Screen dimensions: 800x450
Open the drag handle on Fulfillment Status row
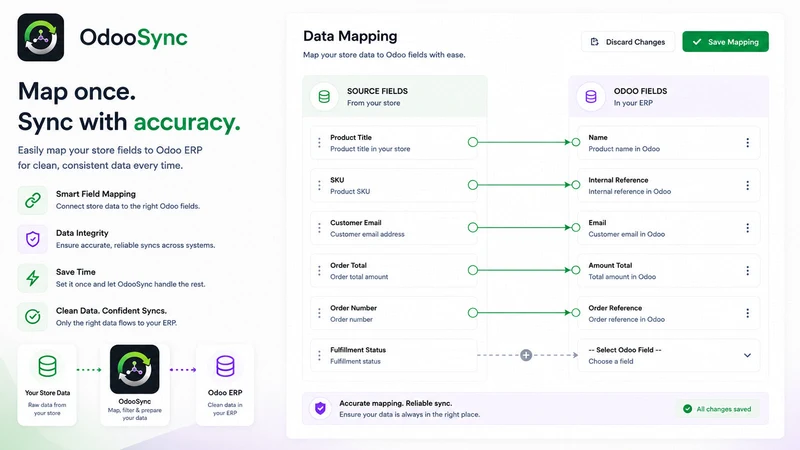click(x=319, y=356)
